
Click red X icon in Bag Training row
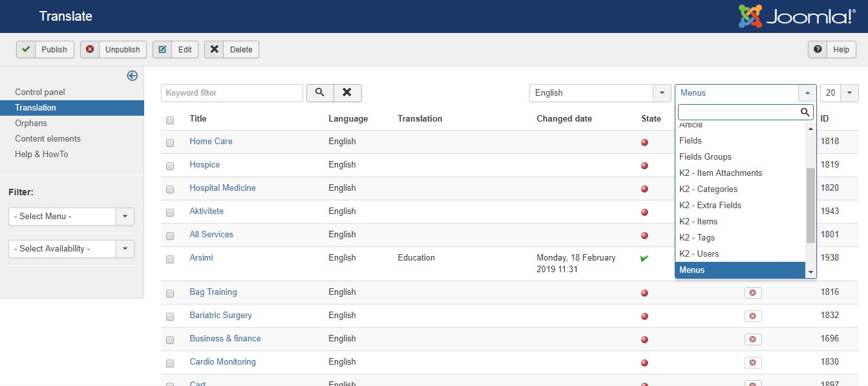point(753,293)
